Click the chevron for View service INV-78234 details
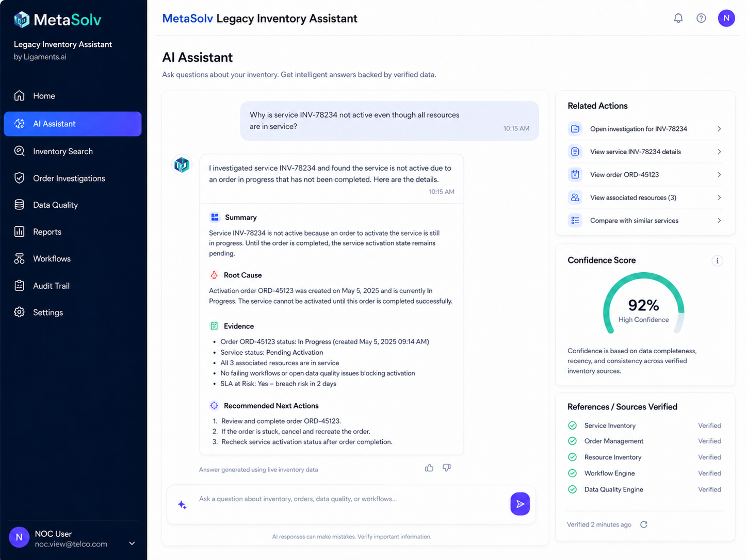Image resolution: width=747 pixels, height=560 pixels. click(719, 152)
